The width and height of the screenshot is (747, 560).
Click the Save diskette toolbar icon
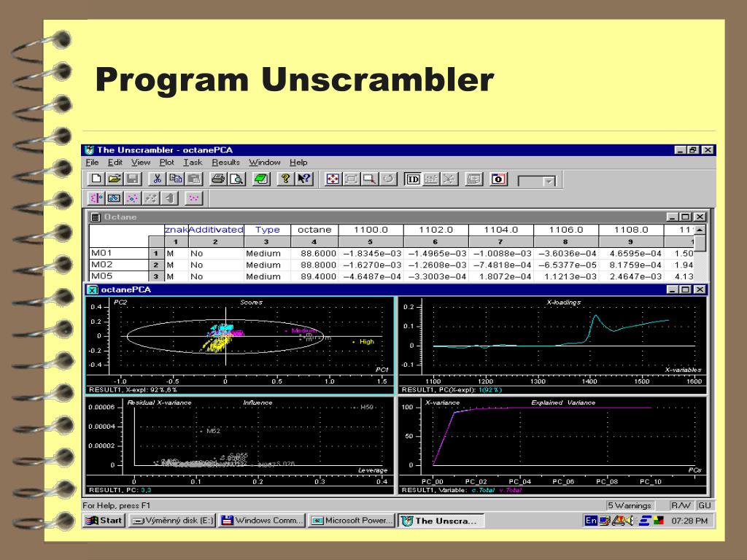coord(133,179)
